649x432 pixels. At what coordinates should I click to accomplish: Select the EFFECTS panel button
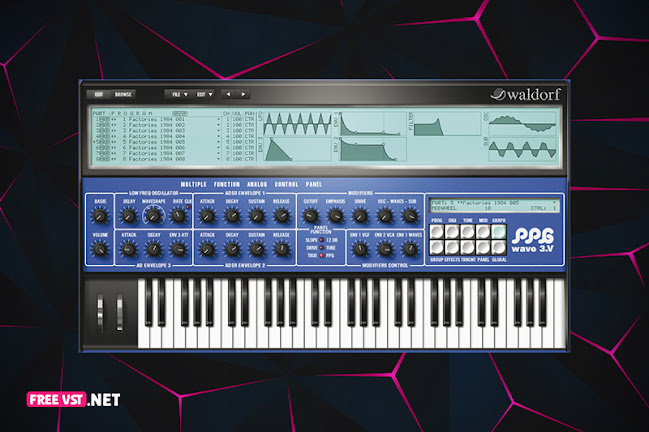452,247
